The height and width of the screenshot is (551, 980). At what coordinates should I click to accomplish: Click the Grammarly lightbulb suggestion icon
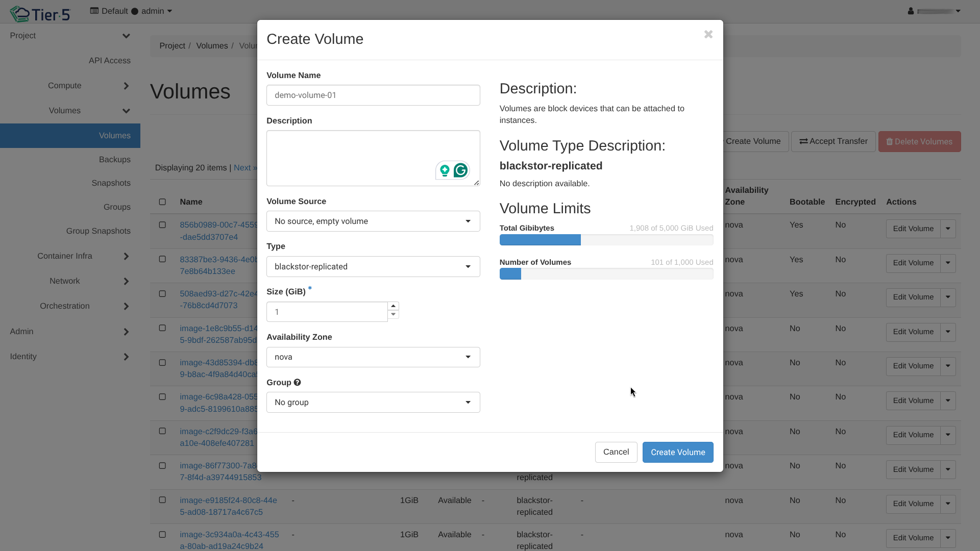coord(445,170)
